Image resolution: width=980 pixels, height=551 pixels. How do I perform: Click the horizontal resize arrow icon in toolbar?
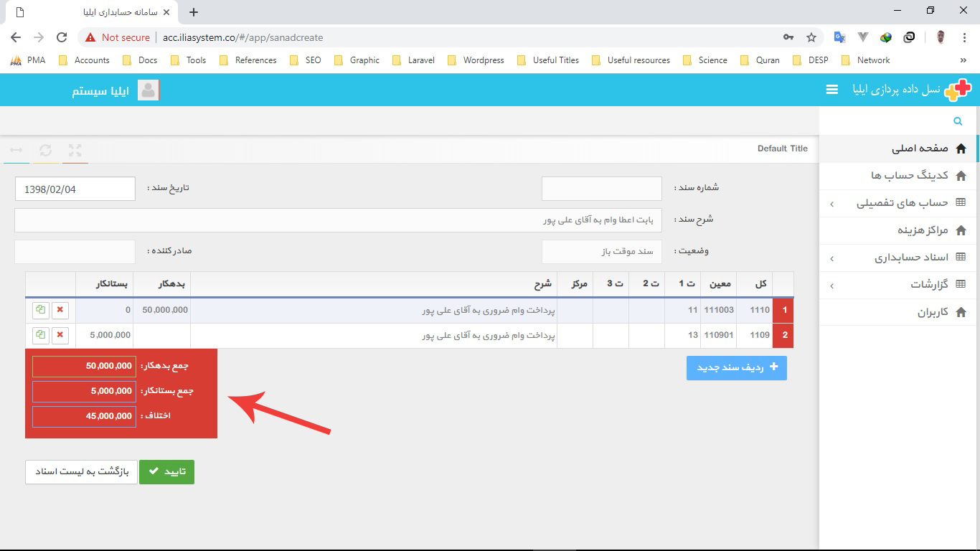pyautogui.click(x=16, y=151)
